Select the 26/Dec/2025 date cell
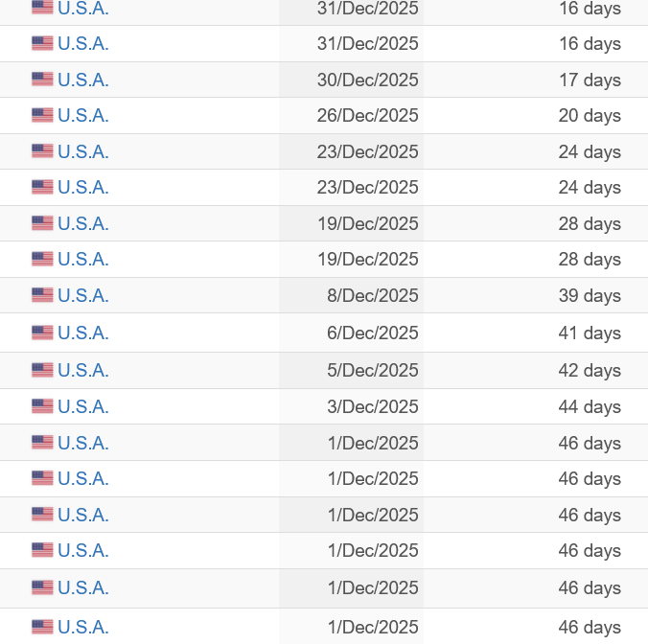The width and height of the screenshot is (648, 644). 367,115
